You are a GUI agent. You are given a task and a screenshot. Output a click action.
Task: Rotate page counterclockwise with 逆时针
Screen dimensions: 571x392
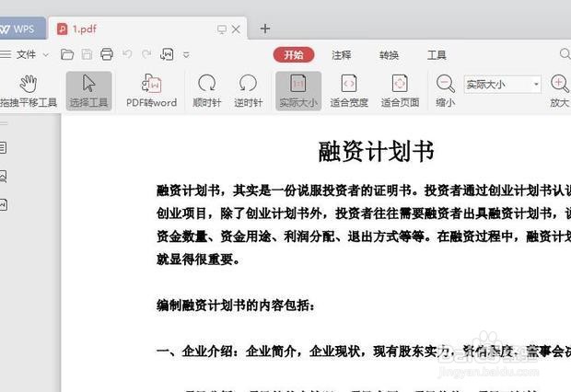tap(248, 91)
